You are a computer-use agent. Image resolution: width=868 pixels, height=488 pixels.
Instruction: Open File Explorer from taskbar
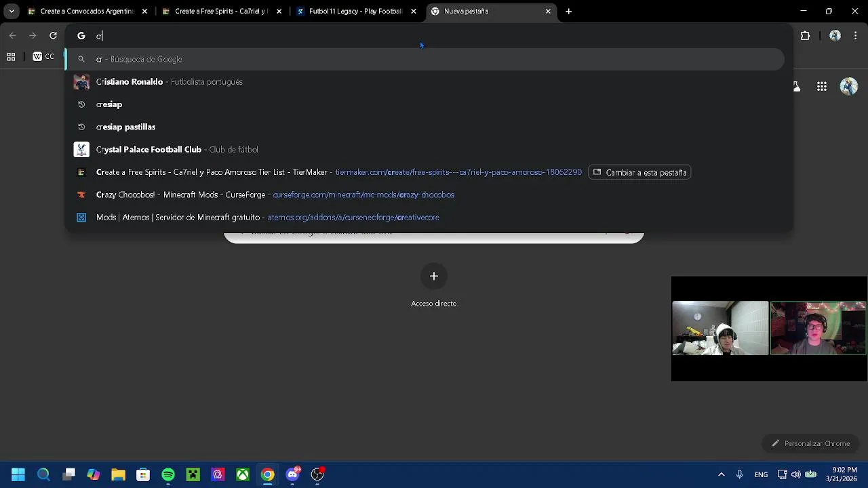(118, 474)
